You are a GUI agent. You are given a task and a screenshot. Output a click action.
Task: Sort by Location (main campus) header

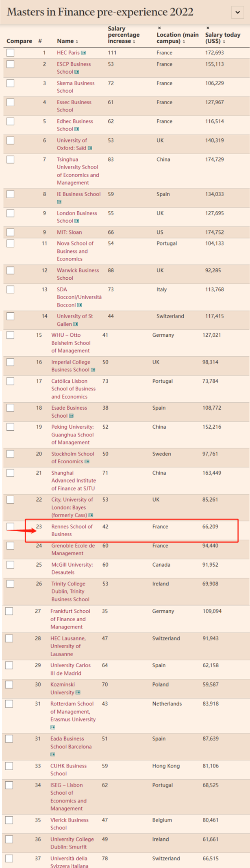coord(178,38)
